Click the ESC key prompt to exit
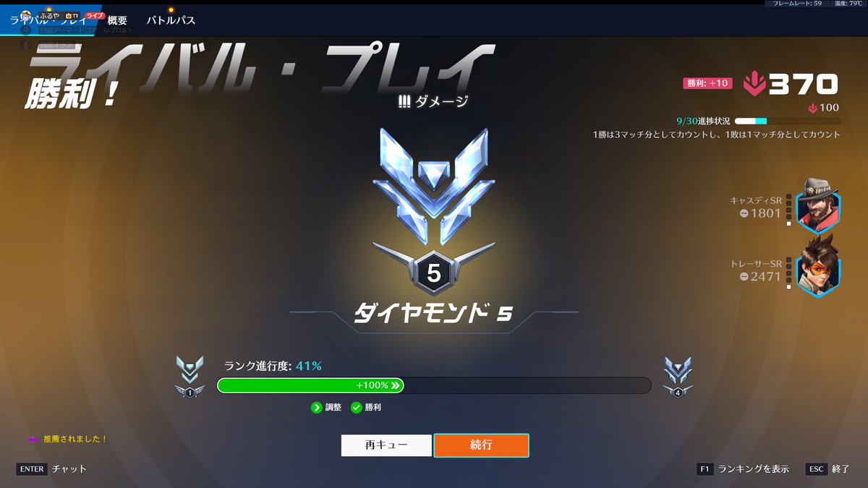The height and width of the screenshot is (488, 868). point(817,469)
